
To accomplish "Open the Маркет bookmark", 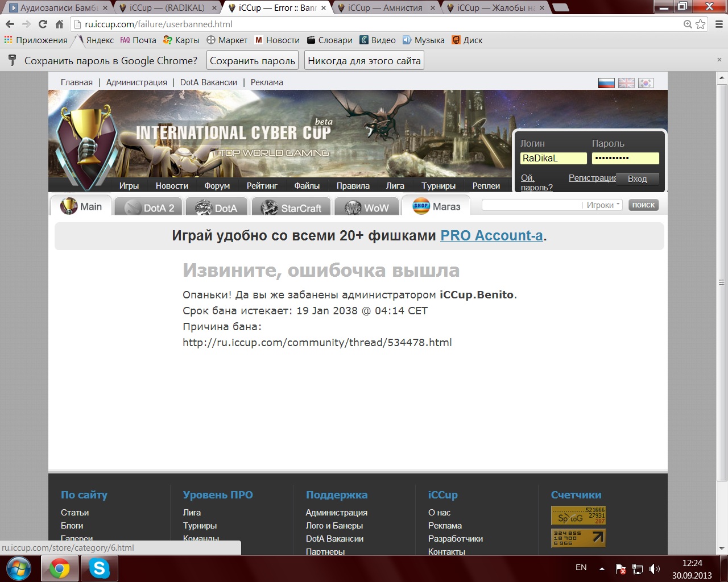I will [x=227, y=40].
